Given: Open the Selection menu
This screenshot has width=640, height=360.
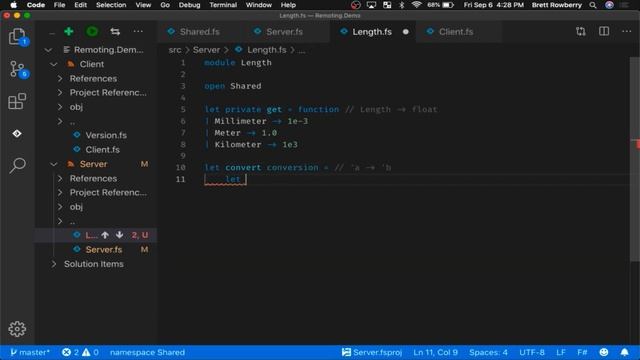Looking at the screenshot, I should [x=111, y=5].
